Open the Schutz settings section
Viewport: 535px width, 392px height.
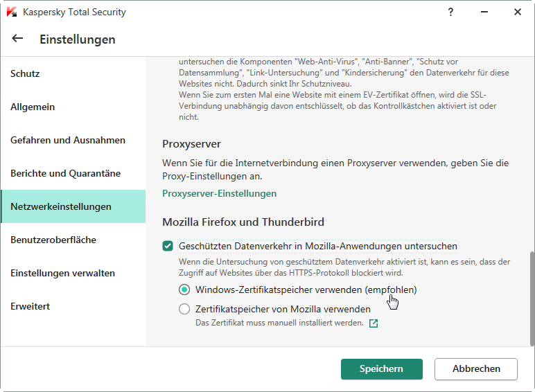coord(73,73)
